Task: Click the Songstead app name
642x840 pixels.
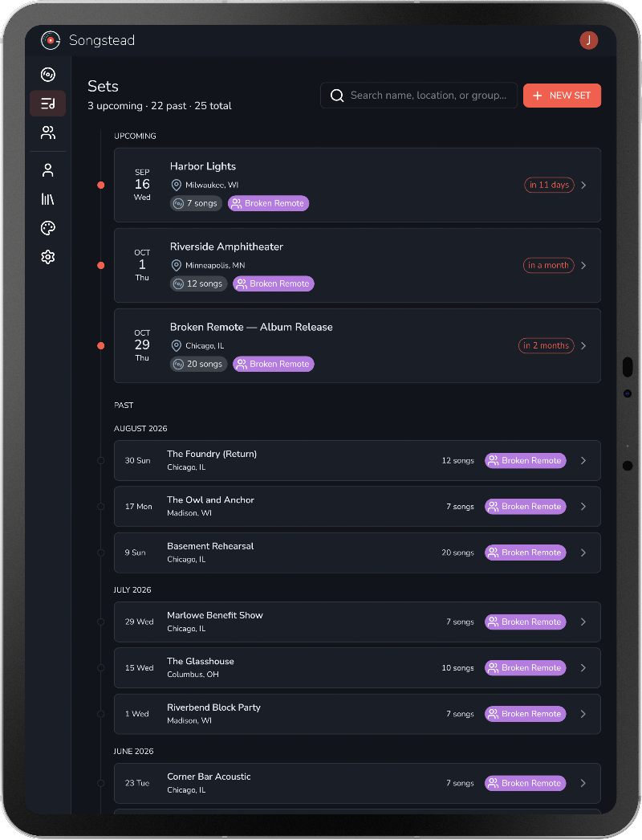Action: coord(102,40)
